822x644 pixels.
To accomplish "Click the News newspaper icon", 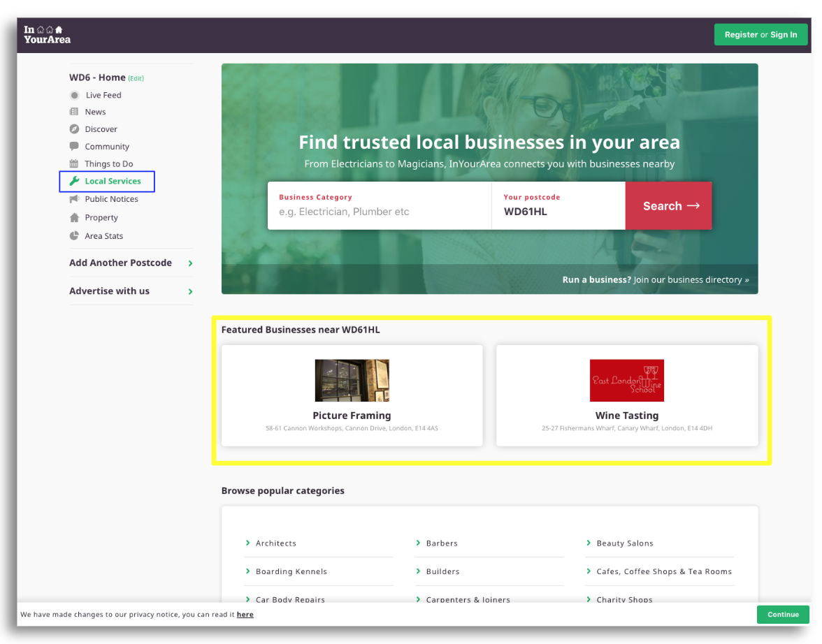I will pyautogui.click(x=74, y=112).
